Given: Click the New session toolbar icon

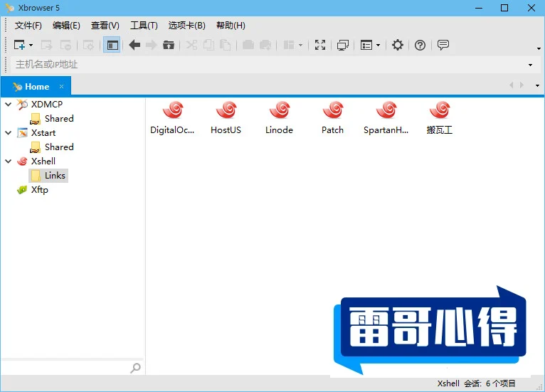Looking at the screenshot, I should tap(19, 46).
